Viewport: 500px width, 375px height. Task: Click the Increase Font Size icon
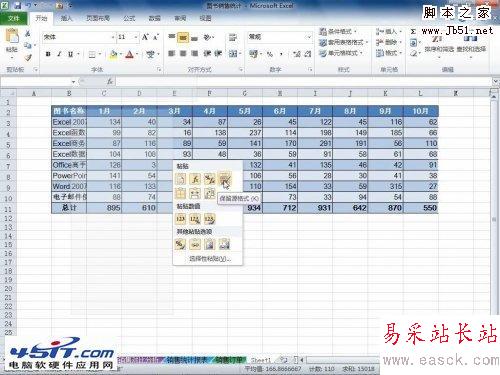pyautogui.click(x=145, y=37)
